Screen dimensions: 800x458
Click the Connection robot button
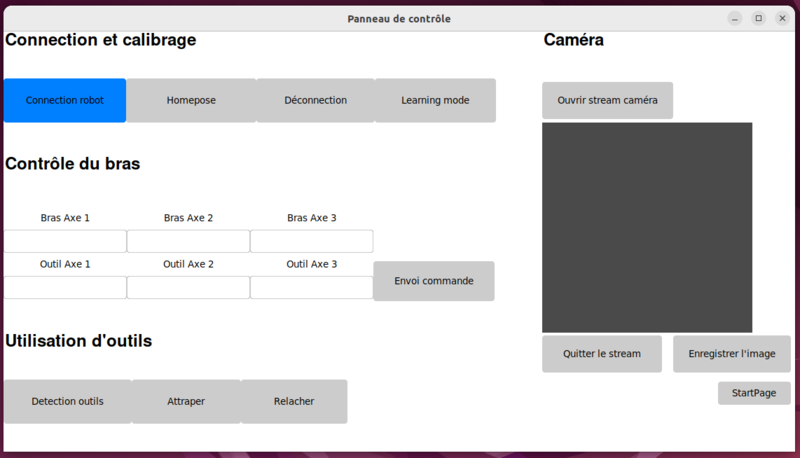pyautogui.click(x=65, y=100)
